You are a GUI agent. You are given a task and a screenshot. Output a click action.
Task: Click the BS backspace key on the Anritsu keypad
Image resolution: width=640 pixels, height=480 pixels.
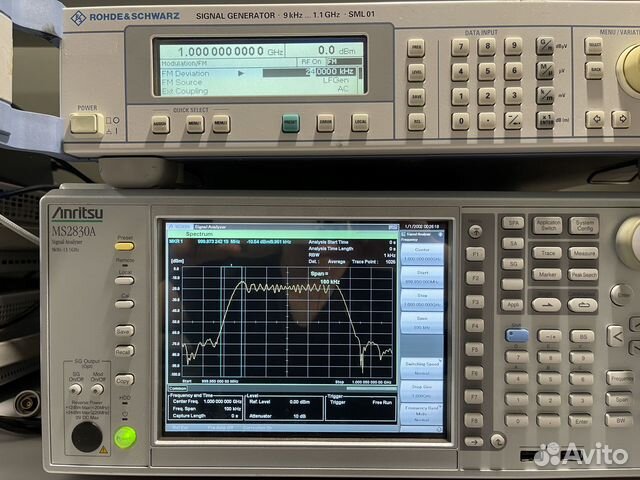[x=582, y=336]
